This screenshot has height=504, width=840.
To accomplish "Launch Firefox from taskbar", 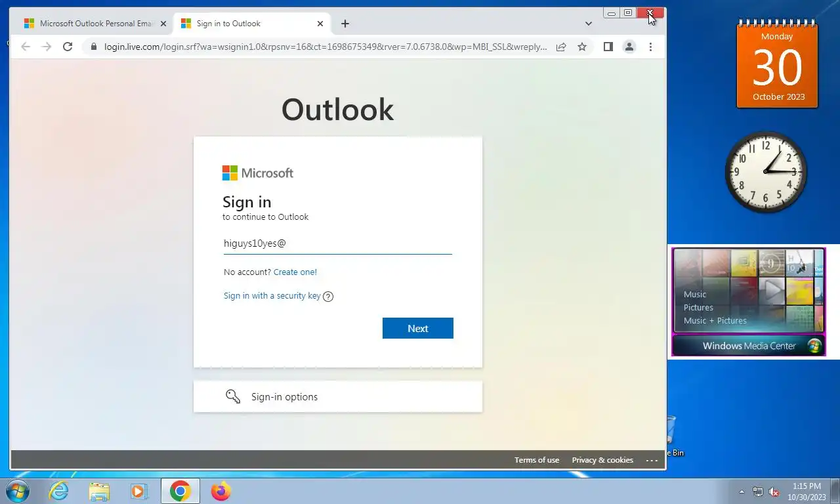I will click(221, 491).
